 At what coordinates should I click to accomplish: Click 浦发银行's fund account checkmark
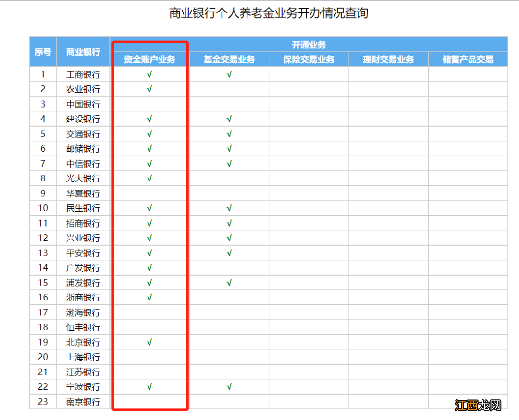tap(149, 282)
